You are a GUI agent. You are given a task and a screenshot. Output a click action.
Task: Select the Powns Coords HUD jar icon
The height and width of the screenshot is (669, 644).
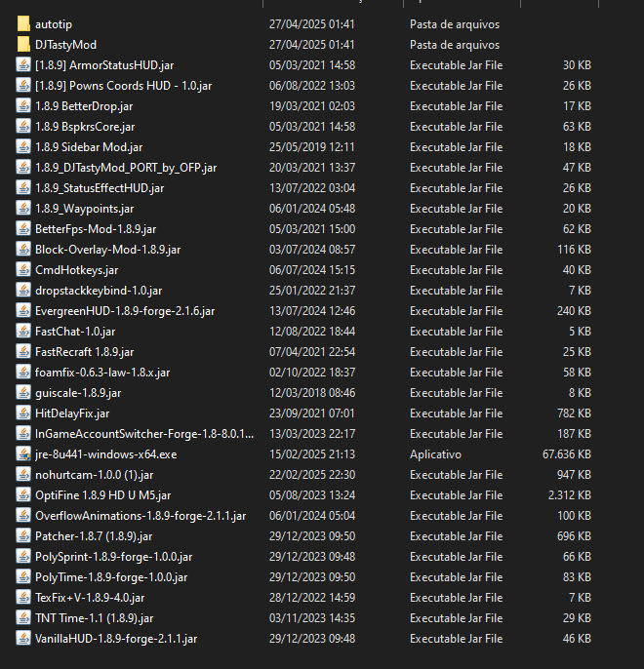23,86
